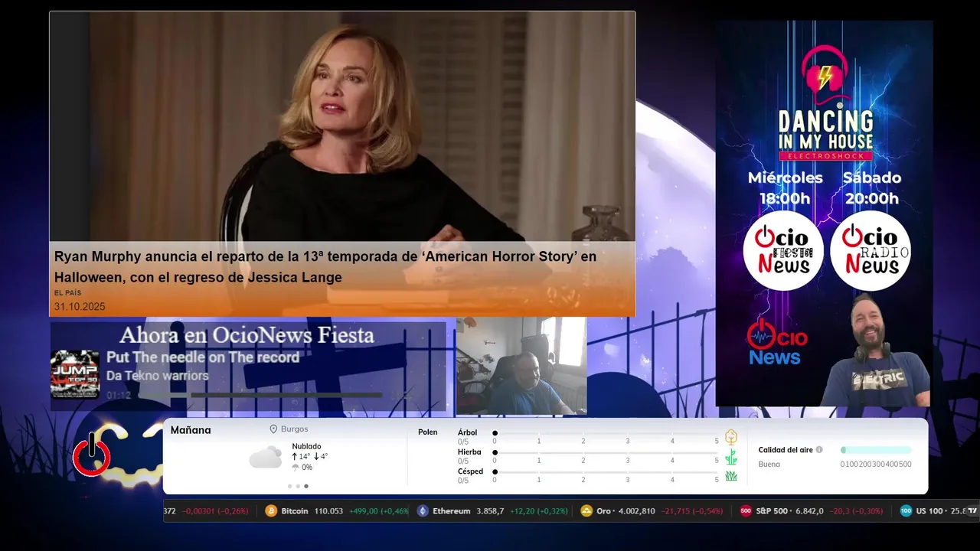Screen dimensions: 980x551
Task: Click the lawn icon on Césped row
Action: click(x=731, y=476)
